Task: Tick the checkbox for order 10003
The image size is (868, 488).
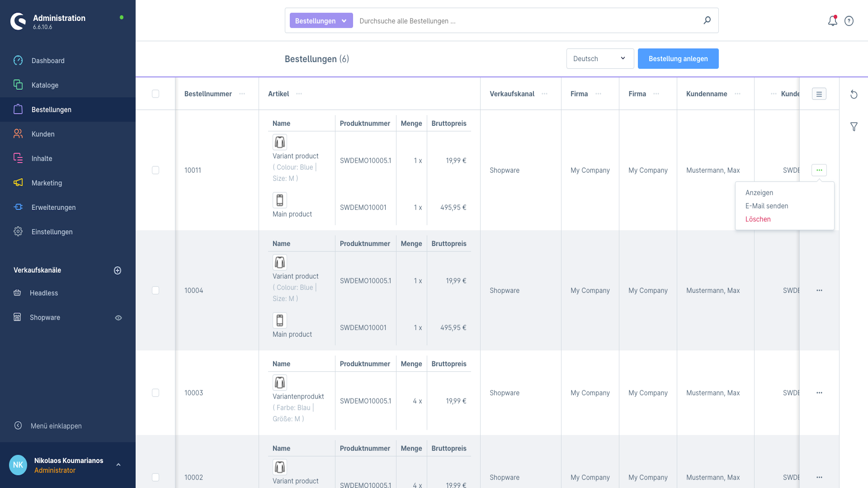Action: (156, 393)
